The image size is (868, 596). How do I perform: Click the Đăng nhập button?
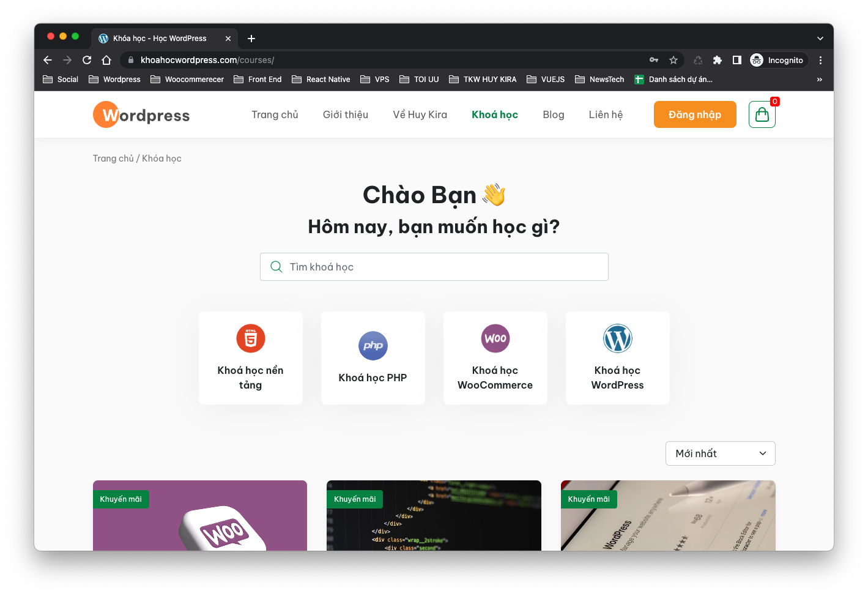click(x=695, y=114)
